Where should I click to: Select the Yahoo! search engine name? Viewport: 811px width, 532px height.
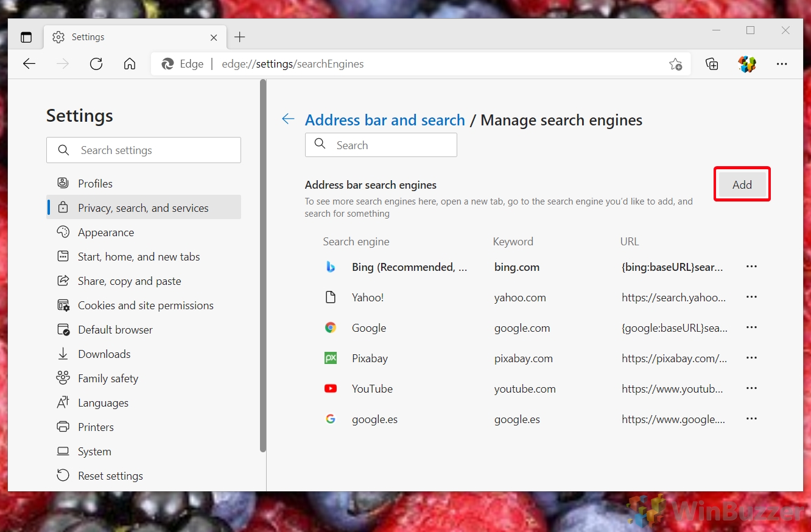coord(368,297)
